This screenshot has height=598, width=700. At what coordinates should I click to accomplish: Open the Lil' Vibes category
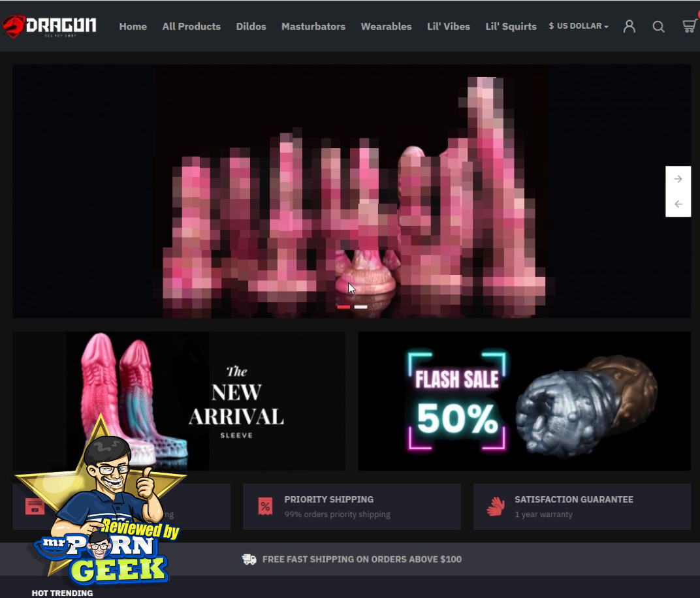pyautogui.click(x=449, y=27)
